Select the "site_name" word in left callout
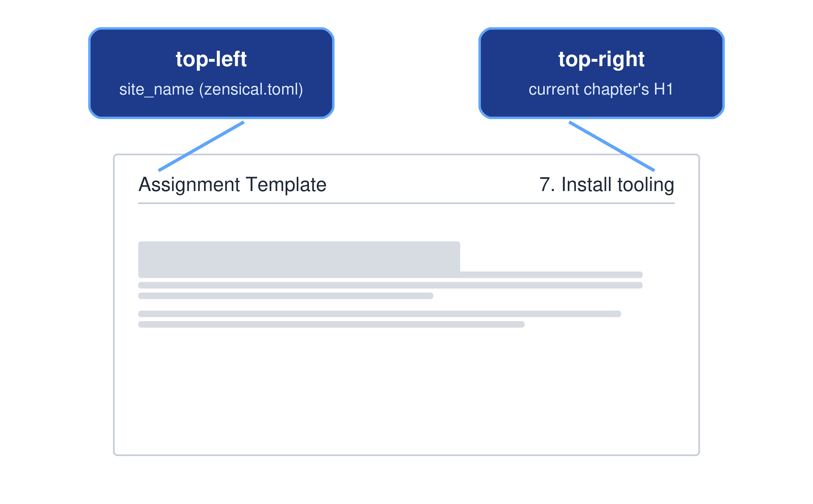The height and width of the screenshot is (504, 813). (x=156, y=89)
